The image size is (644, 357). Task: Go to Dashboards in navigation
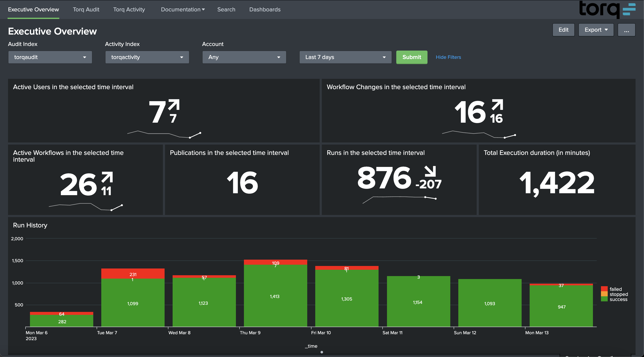pyautogui.click(x=265, y=9)
